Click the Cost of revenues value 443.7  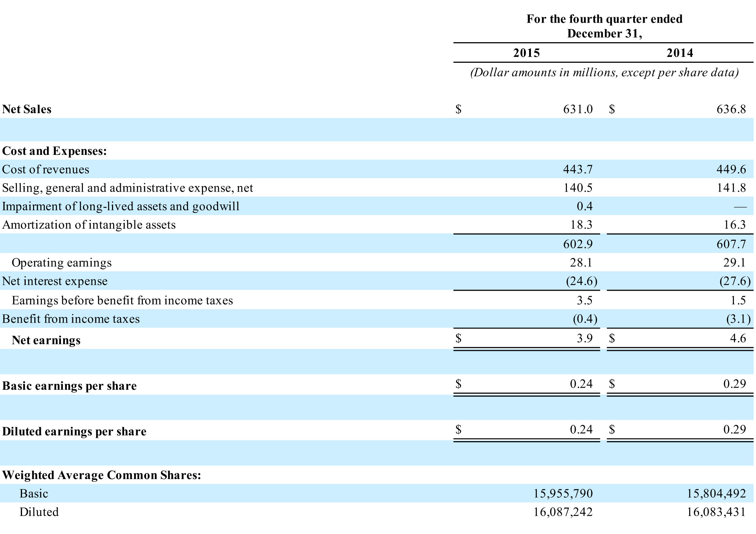coord(578,169)
